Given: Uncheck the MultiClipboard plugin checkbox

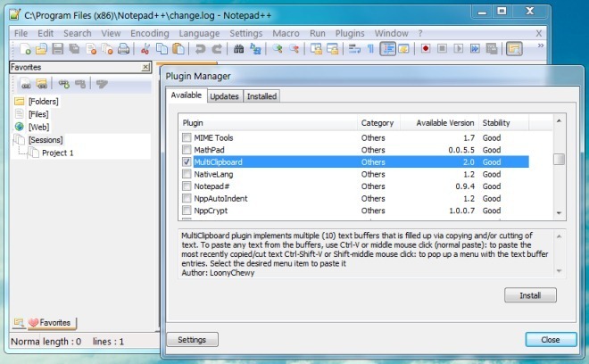Looking at the screenshot, I should (x=187, y=161).
